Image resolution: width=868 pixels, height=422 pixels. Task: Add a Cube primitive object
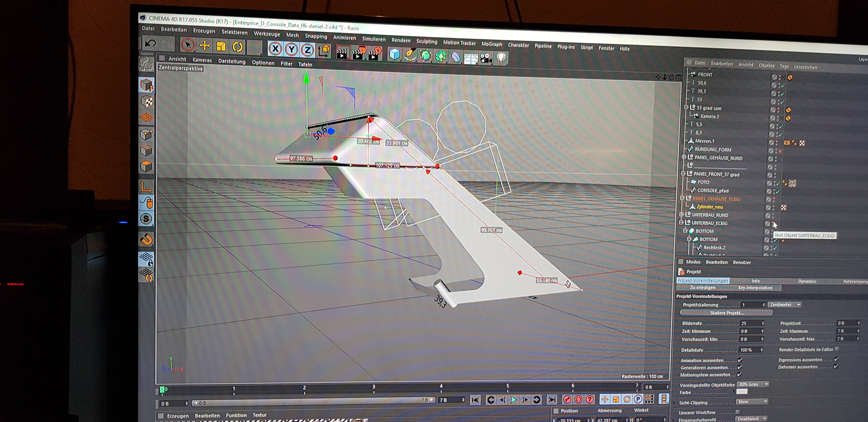coord(394,54)
